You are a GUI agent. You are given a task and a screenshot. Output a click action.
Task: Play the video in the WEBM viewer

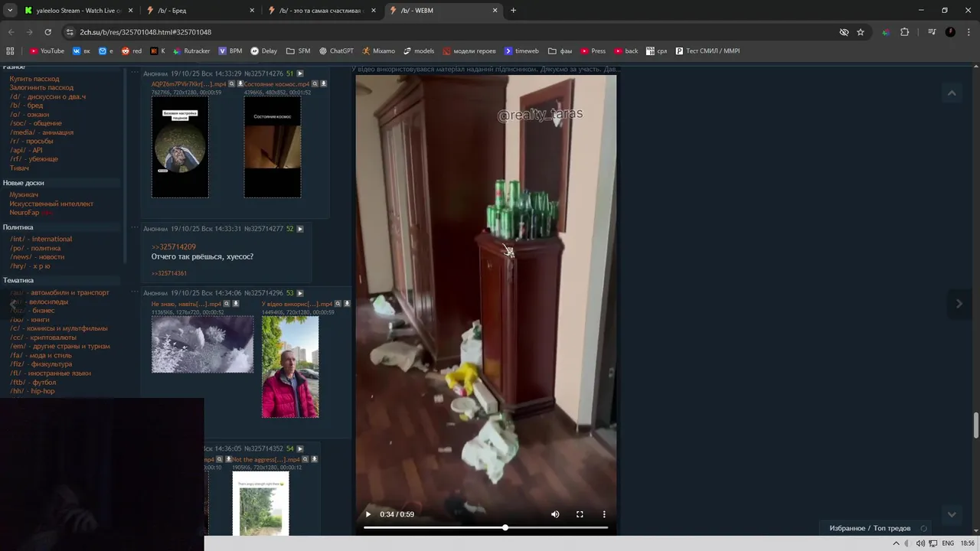(x=368, y=514)
